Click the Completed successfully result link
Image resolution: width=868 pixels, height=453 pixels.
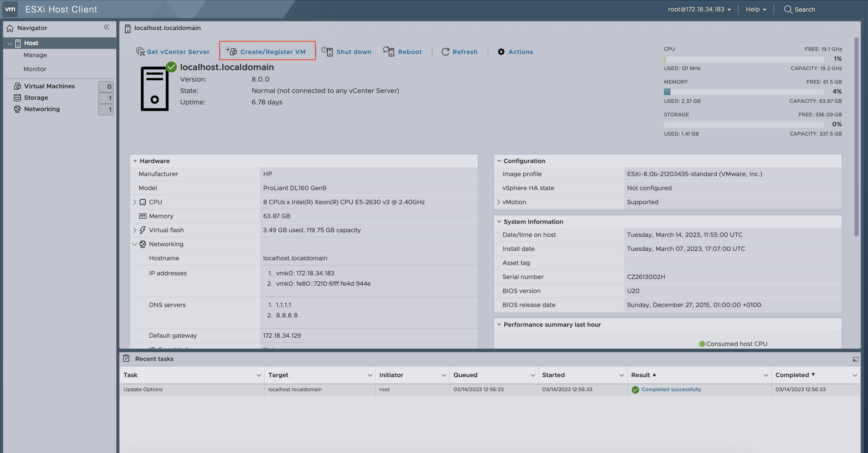pos(671,389)
